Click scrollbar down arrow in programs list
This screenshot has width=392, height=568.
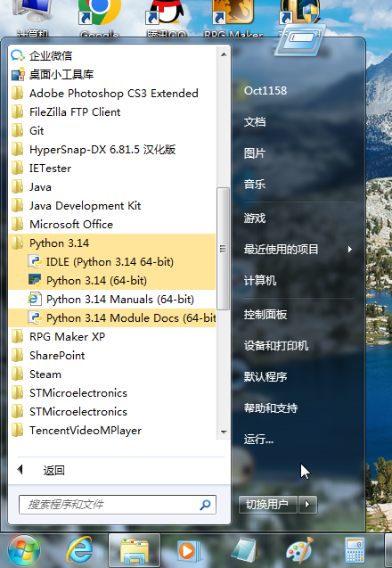224,432
